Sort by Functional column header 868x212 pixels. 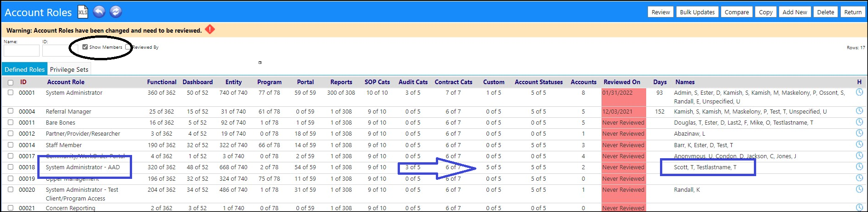click(162, 82)
